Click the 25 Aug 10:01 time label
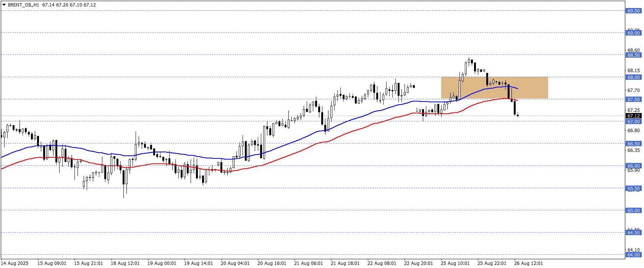The width and height of the screenshot is (644, 268). pyautogui.click(x=455, y=263)
